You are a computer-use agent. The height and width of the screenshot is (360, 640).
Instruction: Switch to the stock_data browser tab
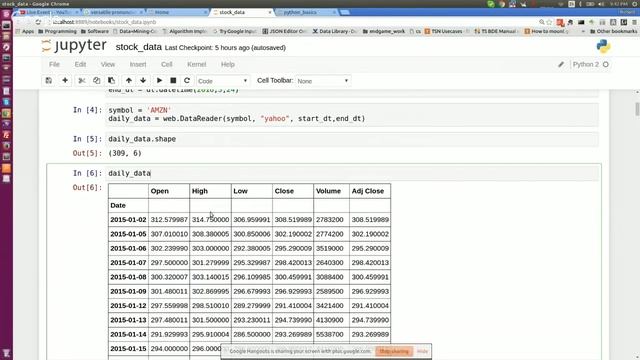click(241, 12)
